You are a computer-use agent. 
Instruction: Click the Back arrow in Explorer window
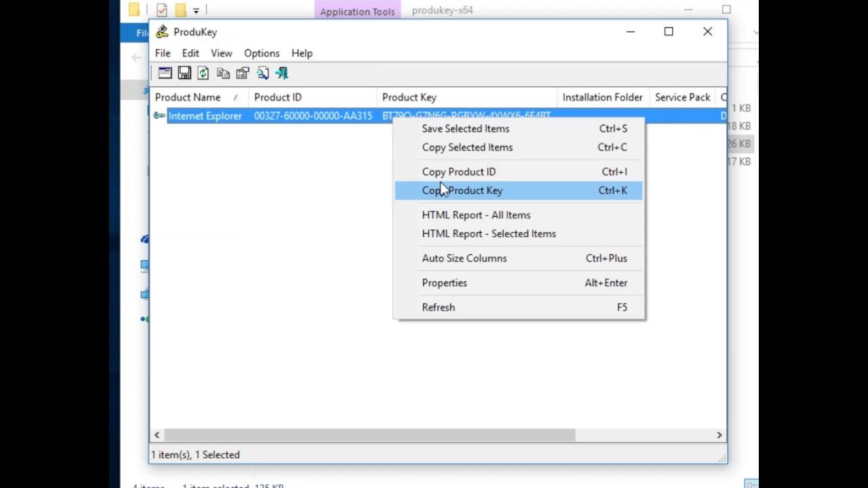coord(136,58)
